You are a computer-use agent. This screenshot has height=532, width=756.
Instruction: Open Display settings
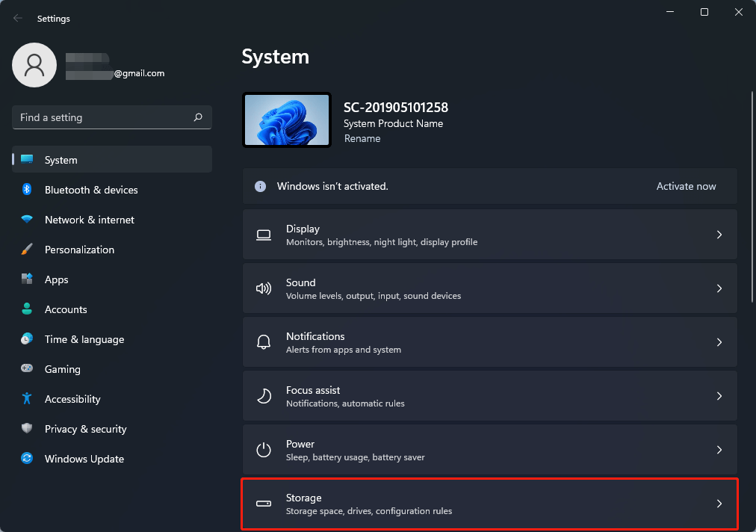490,234
